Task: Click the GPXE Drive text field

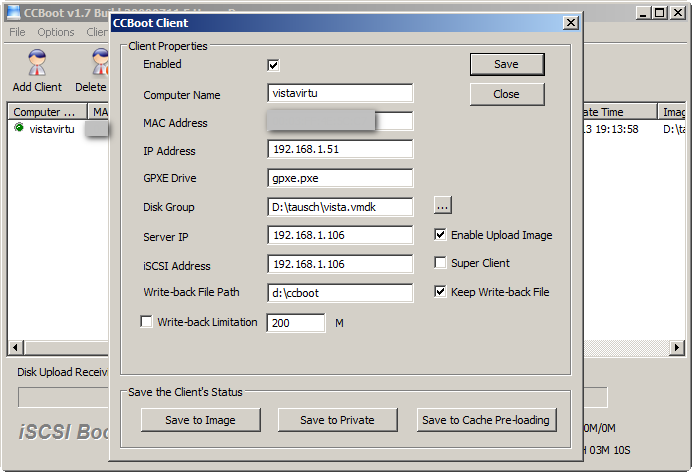Action: coord(340,178)
